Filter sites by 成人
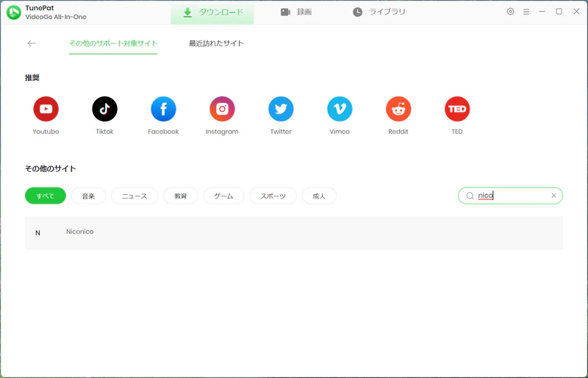 (x=319, y=196)
